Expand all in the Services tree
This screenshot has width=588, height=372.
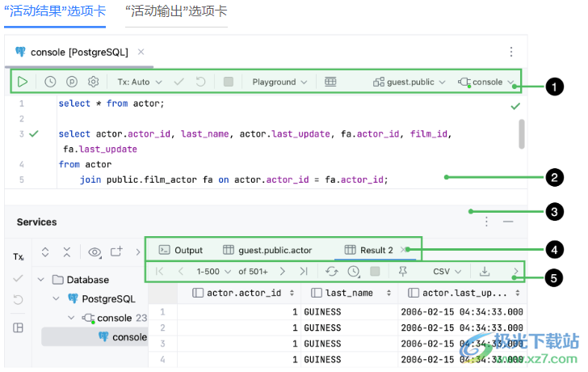click(x=45, y=252)
